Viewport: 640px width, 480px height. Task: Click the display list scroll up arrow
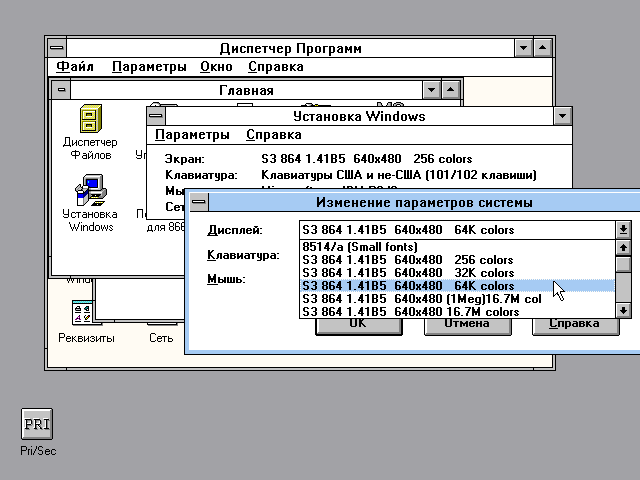[x=623, y=247]
